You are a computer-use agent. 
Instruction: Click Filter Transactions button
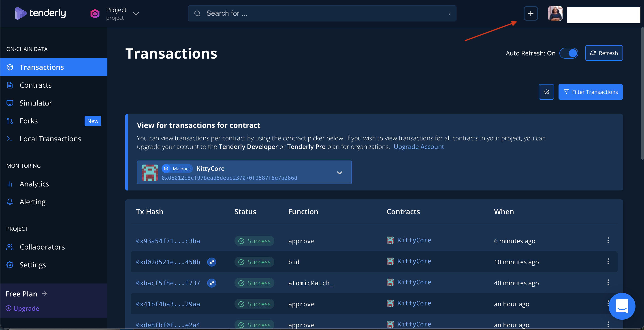(x=591, y=92)
